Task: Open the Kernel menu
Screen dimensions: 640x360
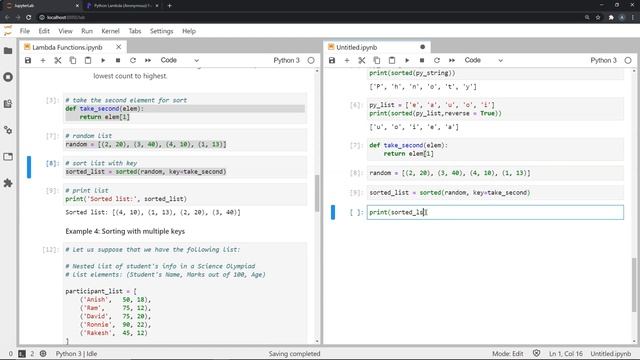Action: click(110, 31)
